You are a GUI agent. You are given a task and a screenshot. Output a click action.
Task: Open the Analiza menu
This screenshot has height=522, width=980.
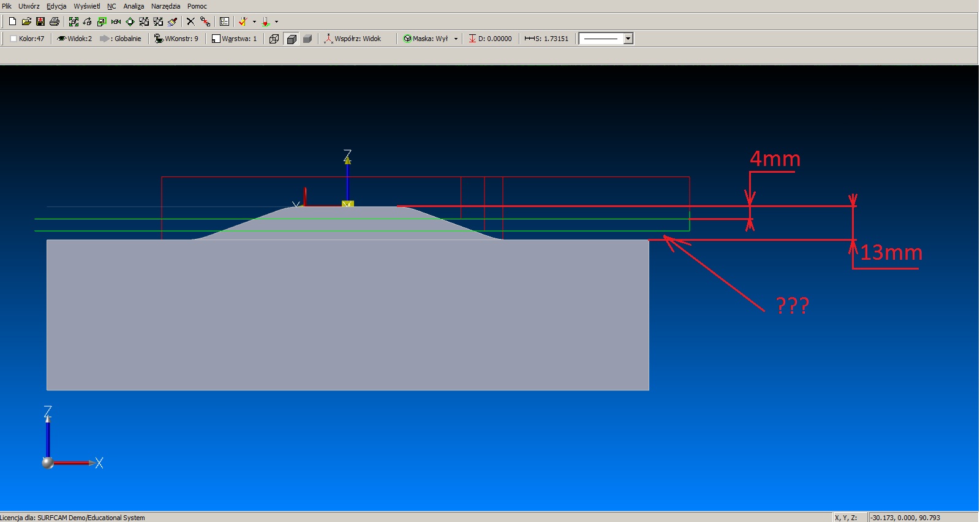(134, 6)
